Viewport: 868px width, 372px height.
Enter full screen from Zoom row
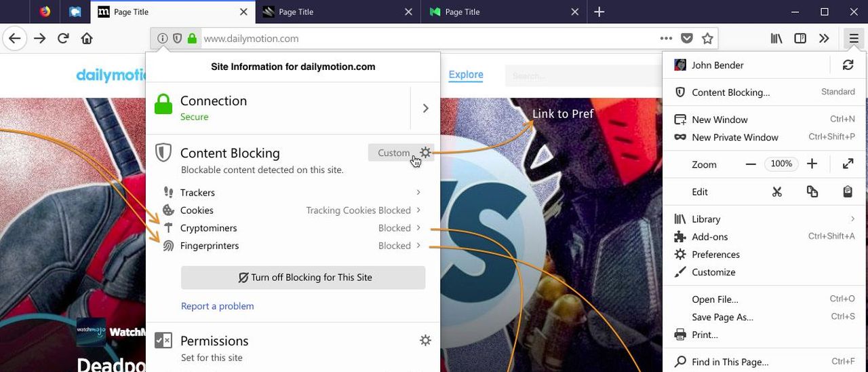pyautogui.click(x=848, y=164)
